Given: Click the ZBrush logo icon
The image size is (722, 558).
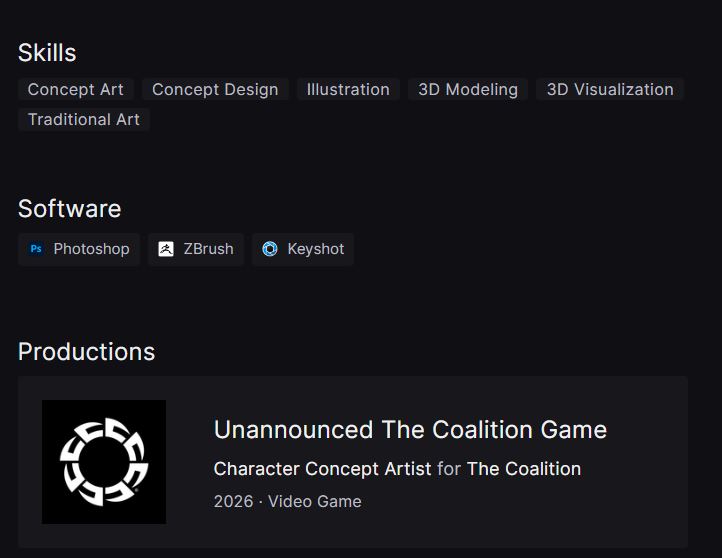Looking at the screenshot, I should coord(166,249).
